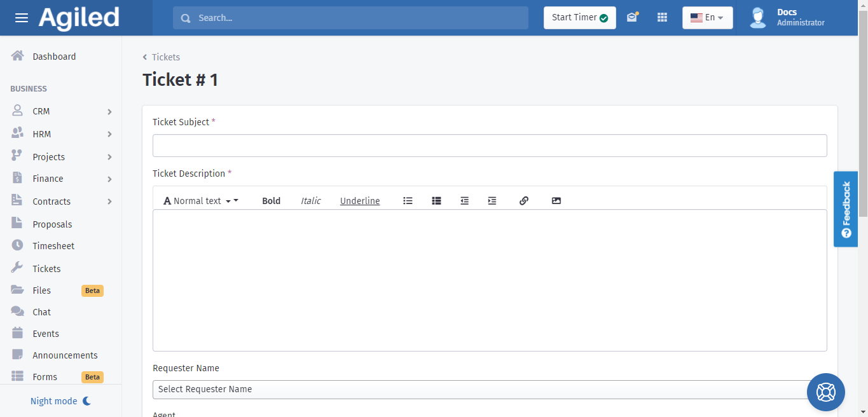
Task: Open the round help lifebuoy button
Action: click(825, 392)
